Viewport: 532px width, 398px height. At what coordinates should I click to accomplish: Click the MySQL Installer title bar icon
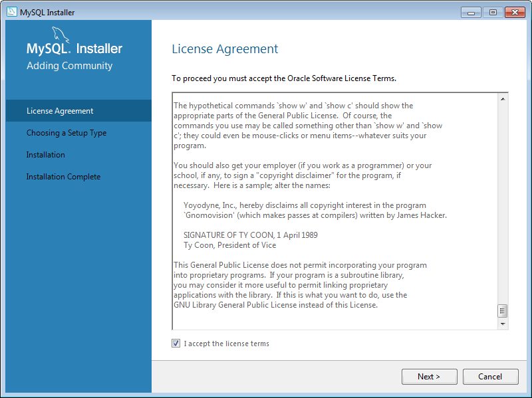point(11,12)
